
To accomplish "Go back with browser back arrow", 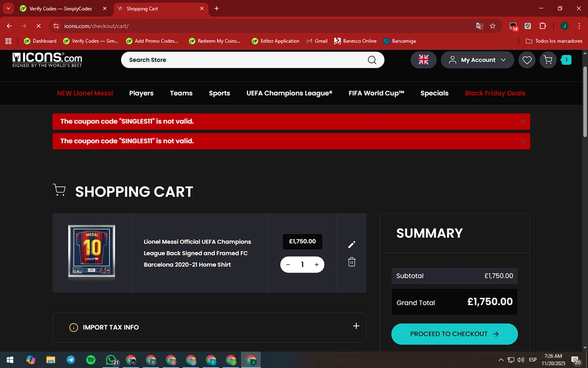I will (x=9, y=26).
